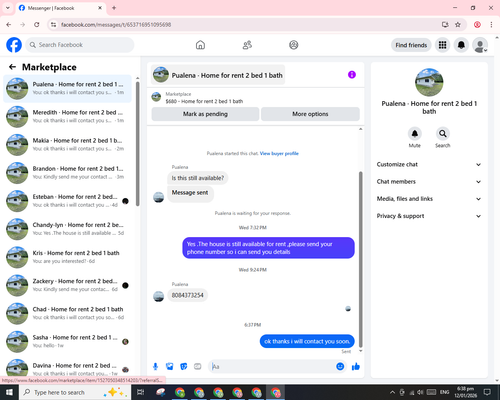
Task: Open the Esteban conversation
Action: [x=67, y=201]
